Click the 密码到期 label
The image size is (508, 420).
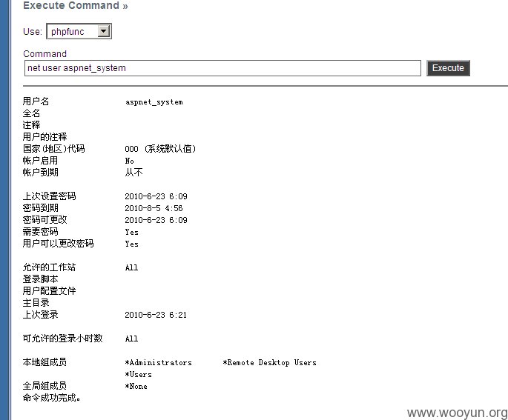pyautogui.click(x=40, y=208)
